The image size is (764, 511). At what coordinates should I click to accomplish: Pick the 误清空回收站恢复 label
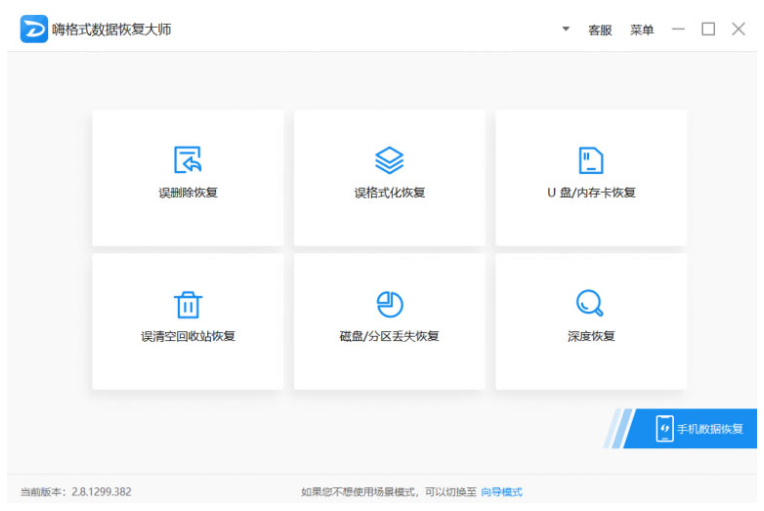(x=188, y=336)
